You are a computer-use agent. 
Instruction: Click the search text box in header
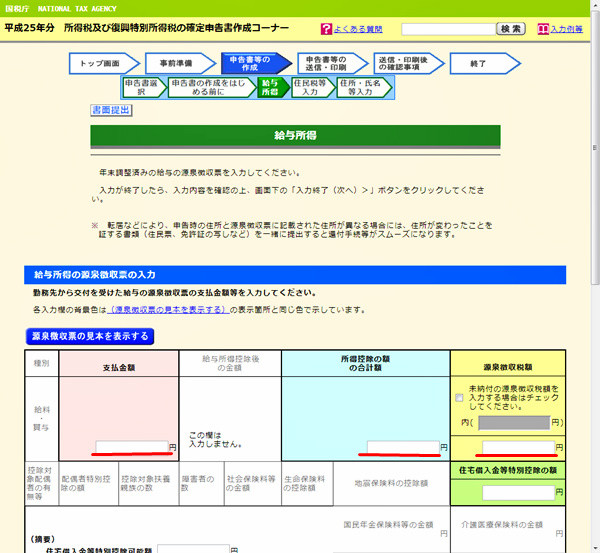448,29
